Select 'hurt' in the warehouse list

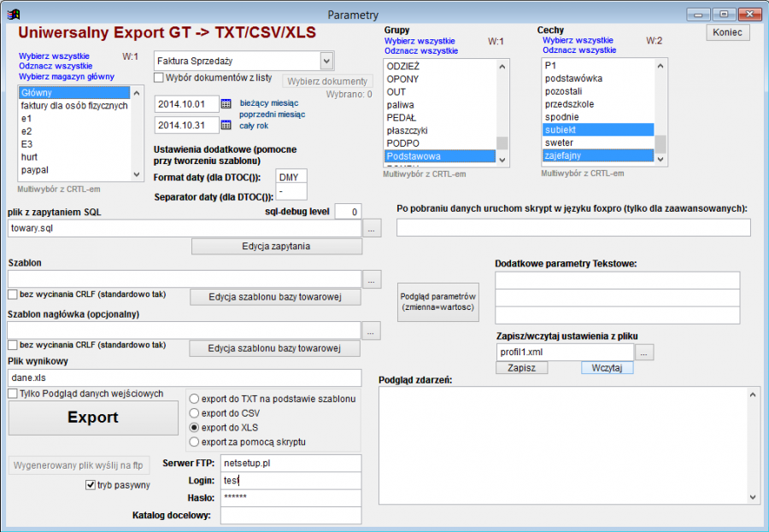pos(74,157)
